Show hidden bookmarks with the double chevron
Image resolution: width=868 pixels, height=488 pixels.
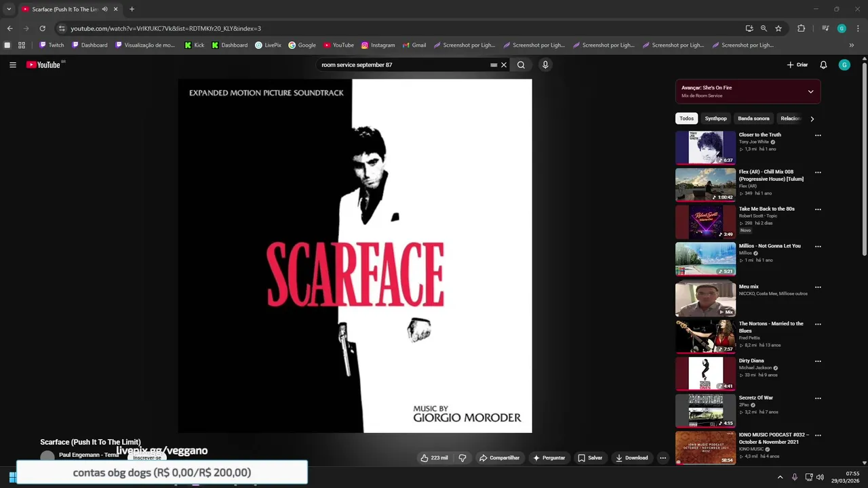[x=852, y=45]
